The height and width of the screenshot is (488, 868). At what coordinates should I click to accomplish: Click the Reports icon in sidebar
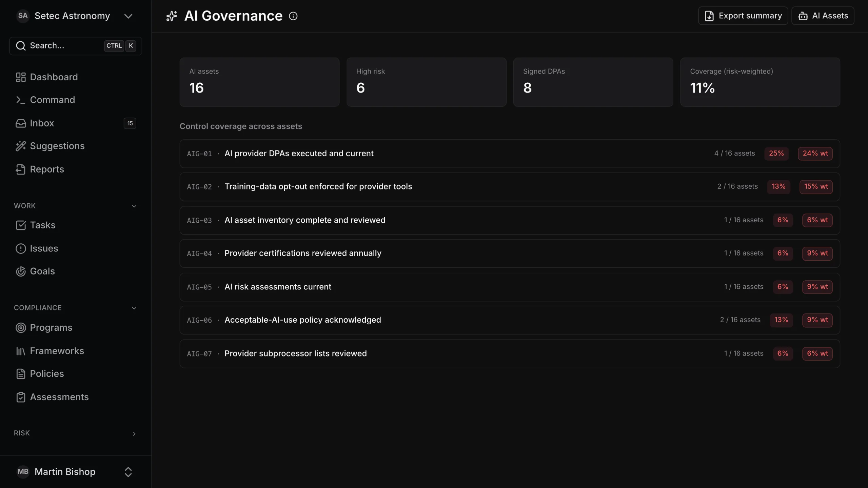click(x=21, y=169)
